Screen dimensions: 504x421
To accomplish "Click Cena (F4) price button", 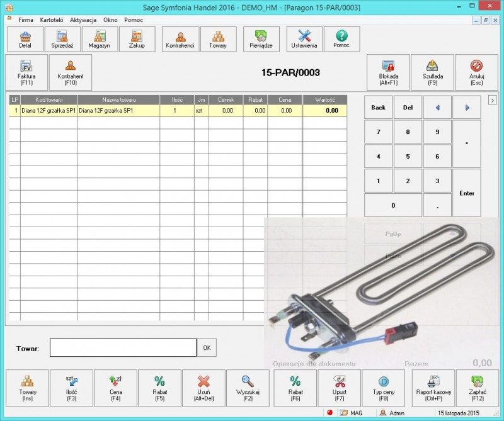I will coord(115,388).
